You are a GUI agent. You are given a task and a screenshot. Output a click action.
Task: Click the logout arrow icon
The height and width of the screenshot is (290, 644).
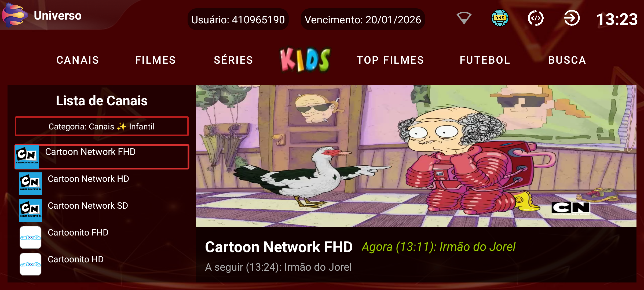[x=572, y=18]
